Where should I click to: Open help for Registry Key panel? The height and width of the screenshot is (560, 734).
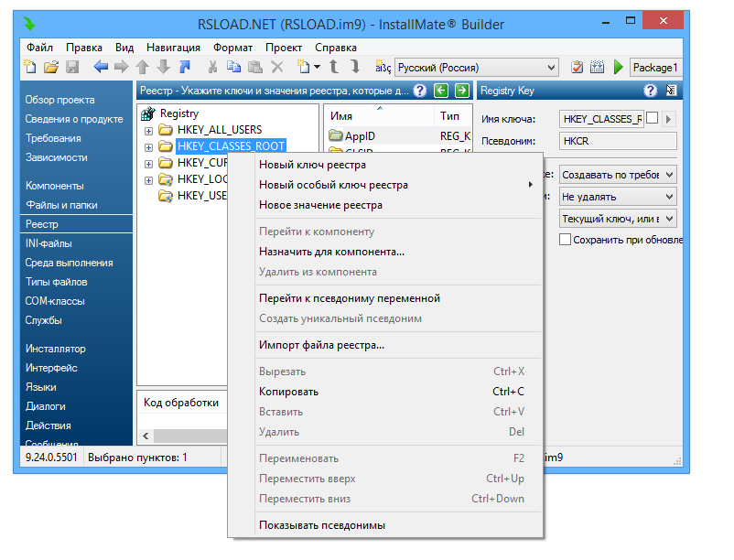[651, 91]
